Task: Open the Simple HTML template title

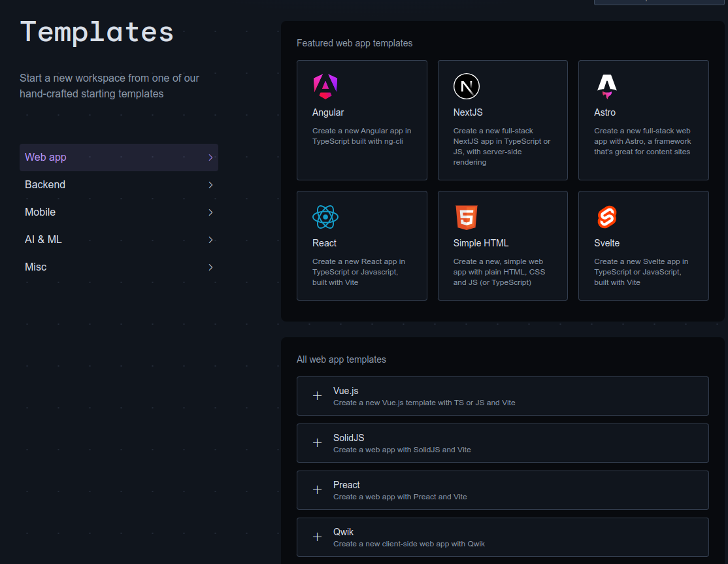Action: pos(480,243)
